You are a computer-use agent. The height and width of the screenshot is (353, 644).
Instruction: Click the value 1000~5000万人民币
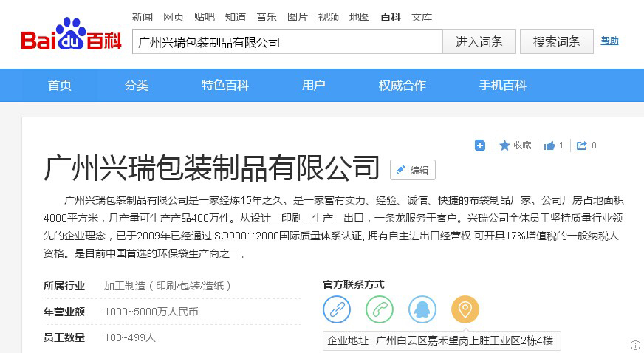tap(151, 312)
